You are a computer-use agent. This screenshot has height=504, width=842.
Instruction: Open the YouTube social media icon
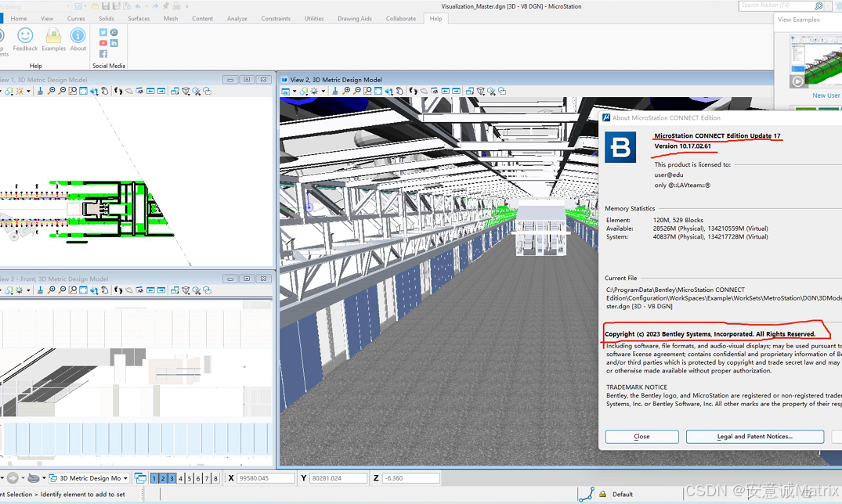103,43
